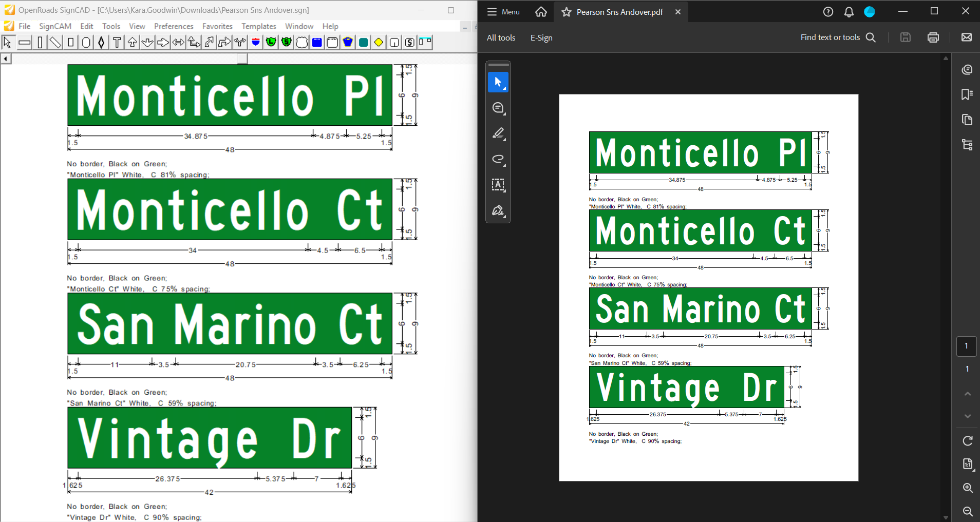Image resolution: width=980 pixels, height=522 pixels.
Task: Choose the text 'T' tool in SignCAD
Action: [x=117, y=42]
